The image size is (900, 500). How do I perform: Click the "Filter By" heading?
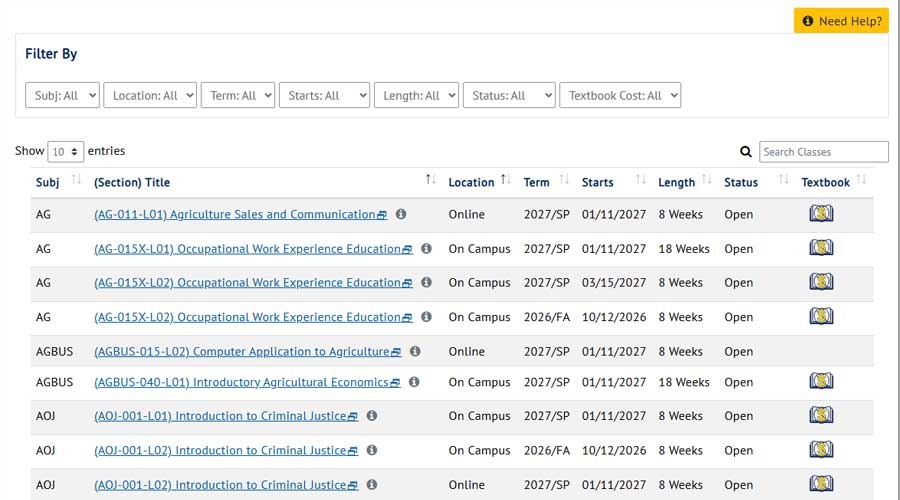tap(51, 54)
